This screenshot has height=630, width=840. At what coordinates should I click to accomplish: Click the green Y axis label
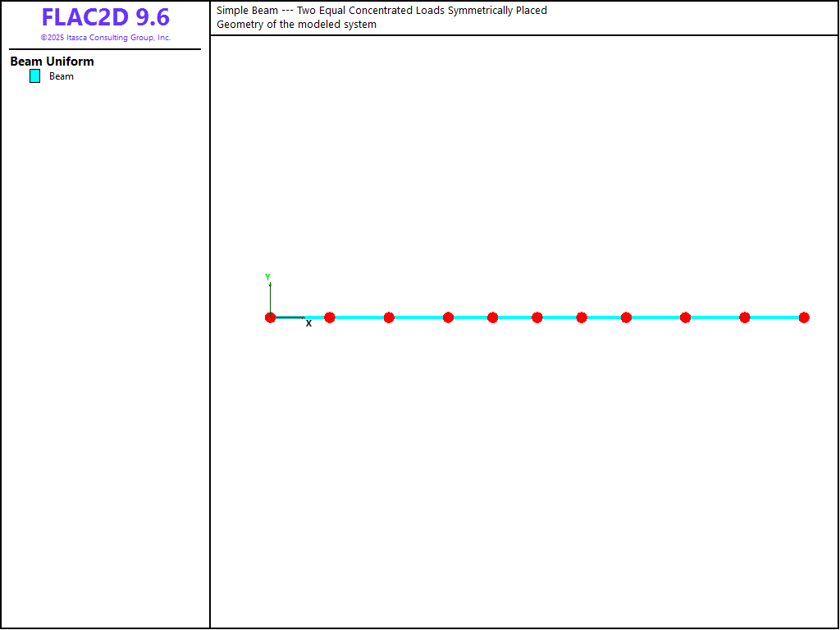[x=267, y=277]
